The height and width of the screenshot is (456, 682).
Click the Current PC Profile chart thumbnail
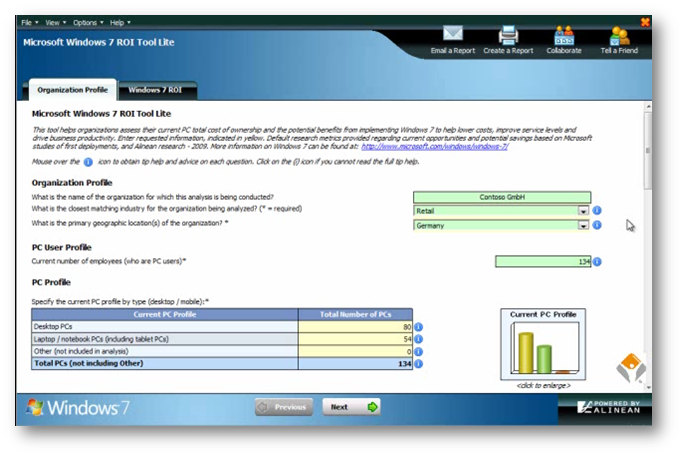(x=543, y=345)
